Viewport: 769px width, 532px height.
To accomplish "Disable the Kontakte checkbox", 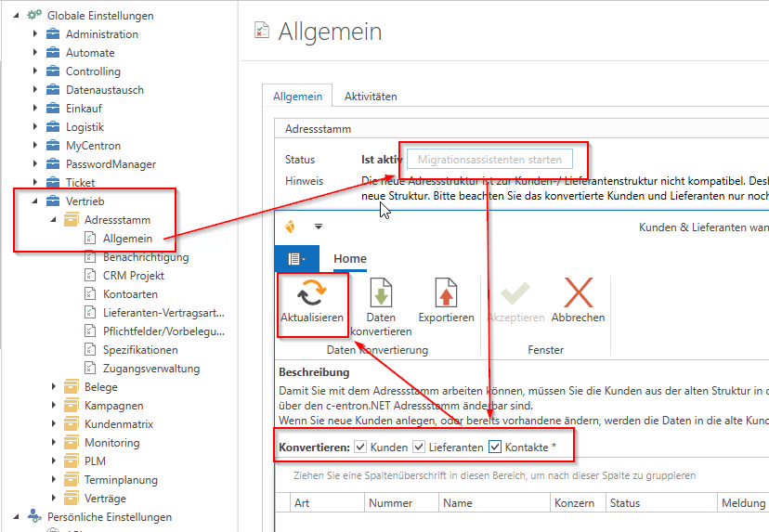I will tap(495, 448).
